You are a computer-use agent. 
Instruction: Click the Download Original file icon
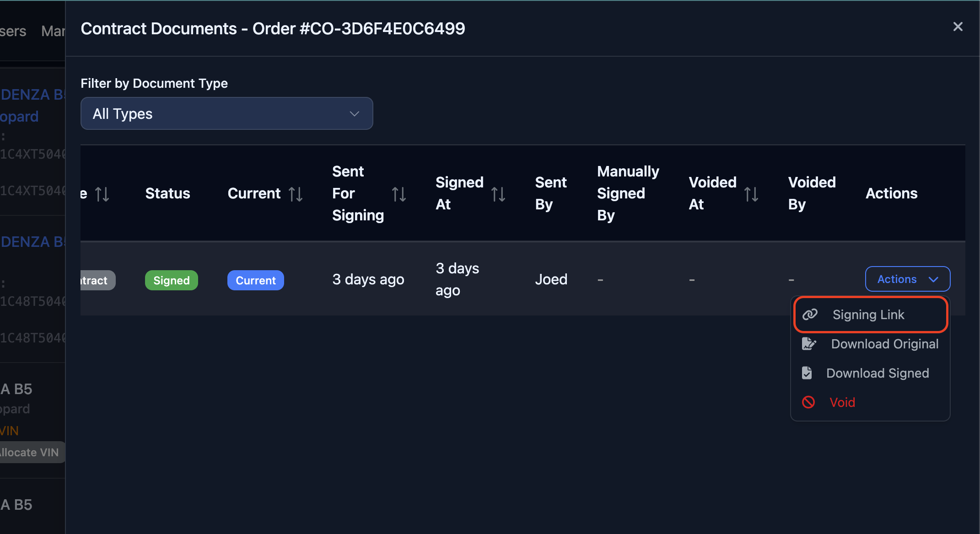808,344
